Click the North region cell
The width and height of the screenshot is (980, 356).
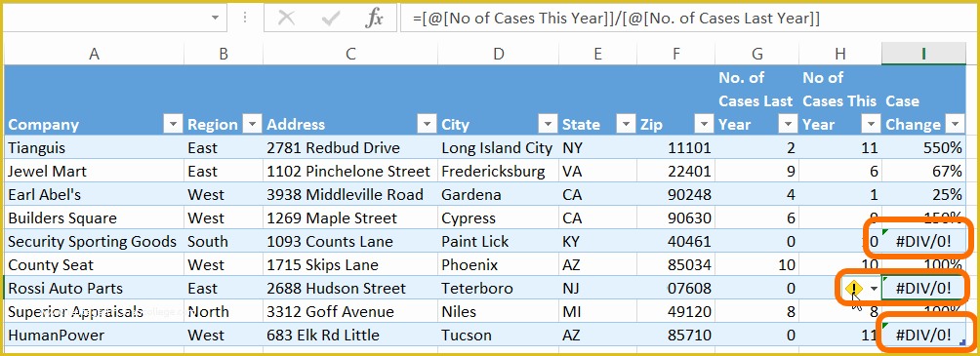tap(224, 312)
